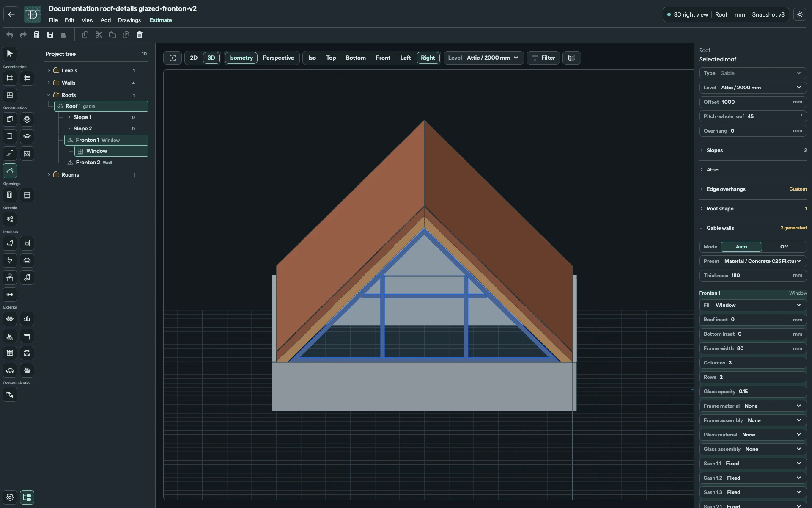The height and width of the screenshot is (508, 812).
Task: Enable Perspective projection
Action: tap(278, 58)
